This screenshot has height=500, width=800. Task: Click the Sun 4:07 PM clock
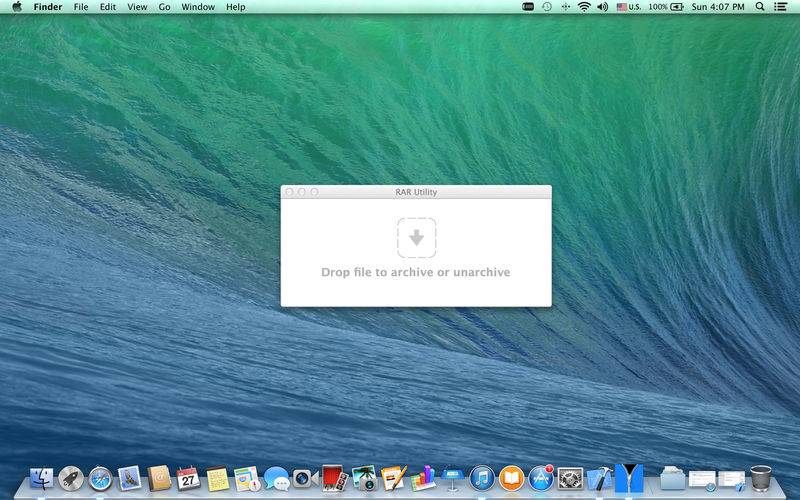[x=718, y=7]
